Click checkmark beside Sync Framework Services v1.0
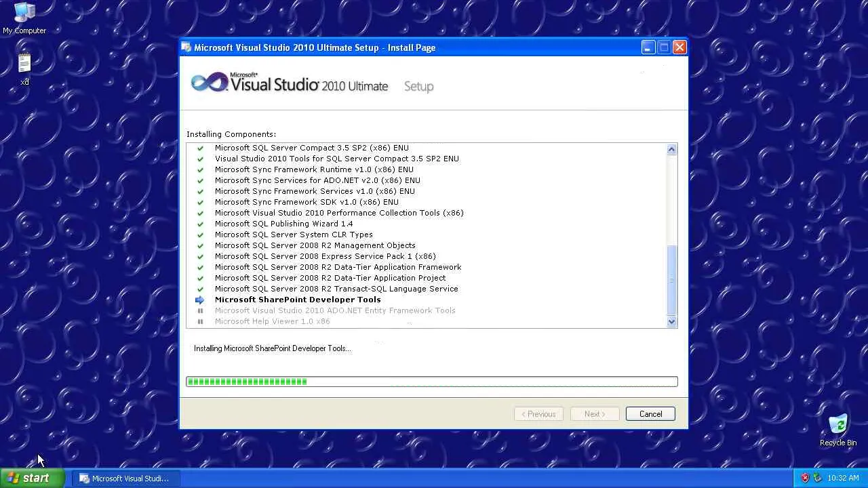 (200, 191)
